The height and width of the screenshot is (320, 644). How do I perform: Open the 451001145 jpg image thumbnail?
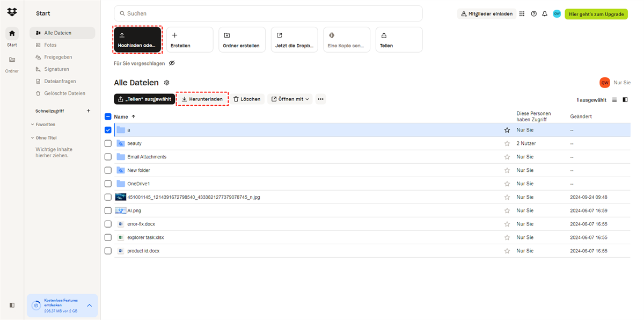tap(121, 197)
